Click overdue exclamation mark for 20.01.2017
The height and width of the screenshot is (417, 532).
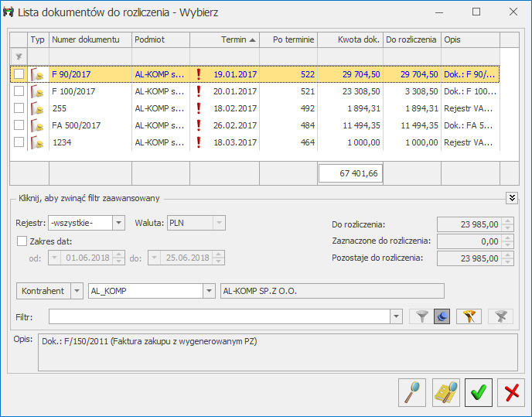tap(199, 91)
